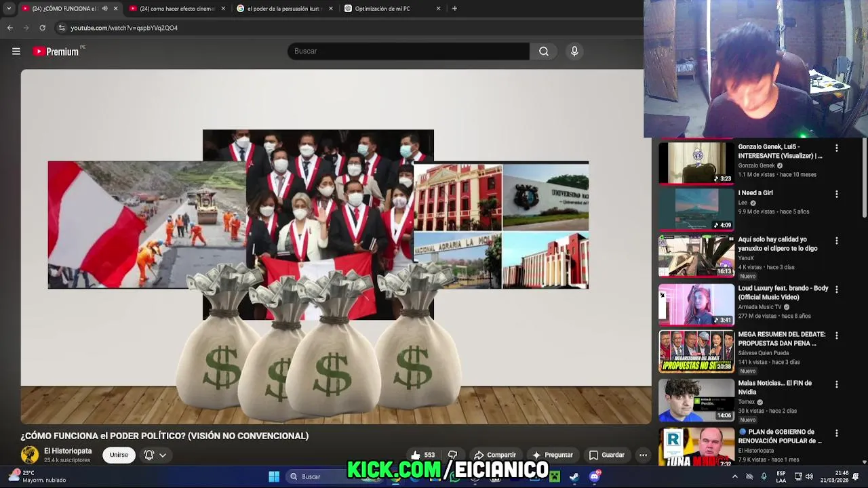868x488 pixels.
Task: Open notification center bell icon in tray
Action: click(x=856, y=476)
